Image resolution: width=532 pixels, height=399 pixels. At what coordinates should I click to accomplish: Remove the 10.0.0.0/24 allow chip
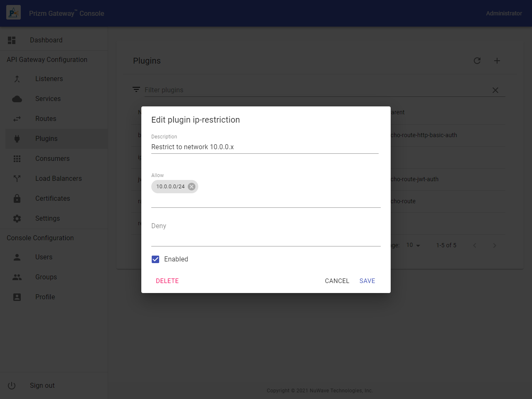(192, 187)
